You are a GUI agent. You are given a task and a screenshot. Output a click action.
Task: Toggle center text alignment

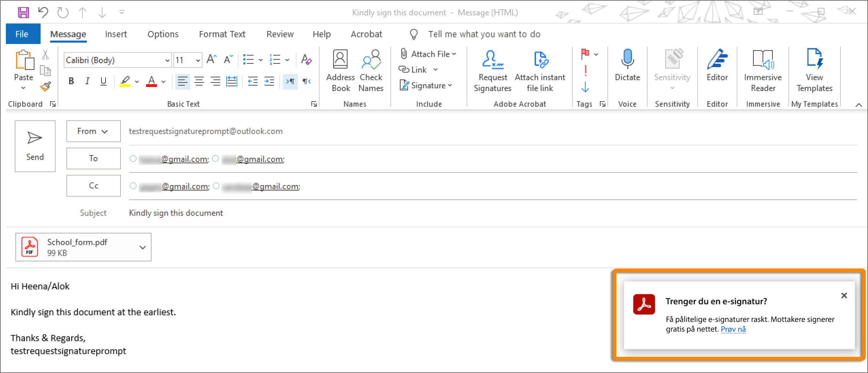[199, 81]
